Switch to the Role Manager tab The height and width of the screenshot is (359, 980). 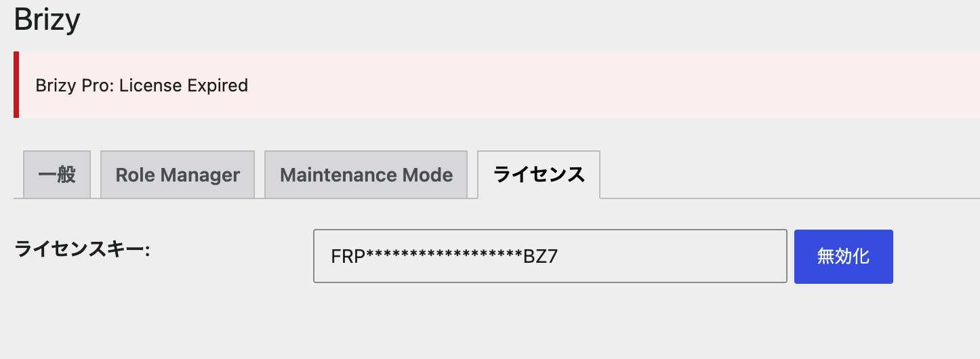pyautogui.click(x=178, y=175)
